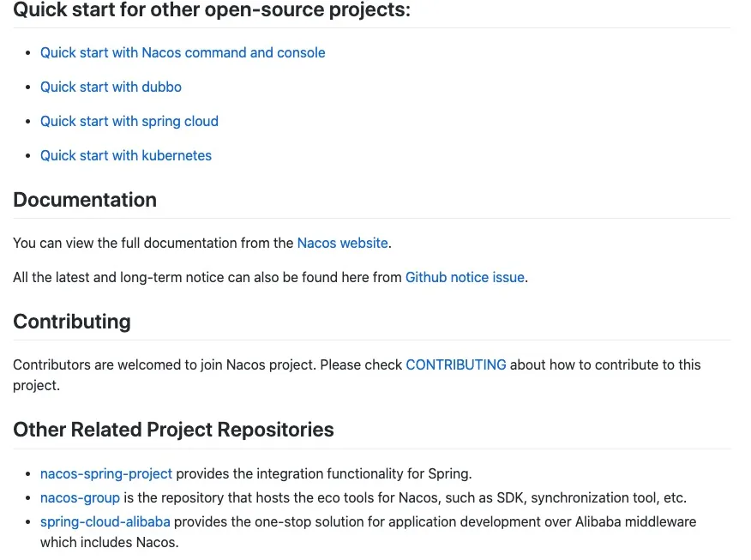Open the Quick start with dubbo link
751x560 pixels.
point(111,87)
